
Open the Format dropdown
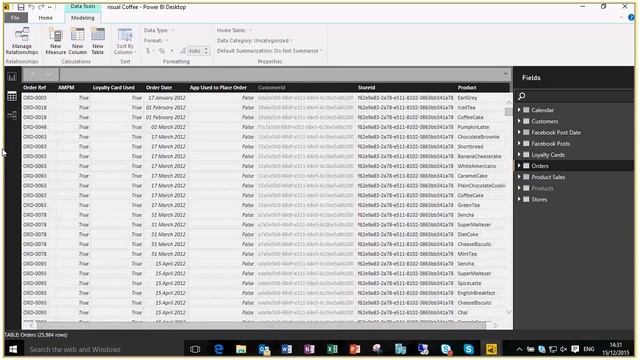coord(156,40)
